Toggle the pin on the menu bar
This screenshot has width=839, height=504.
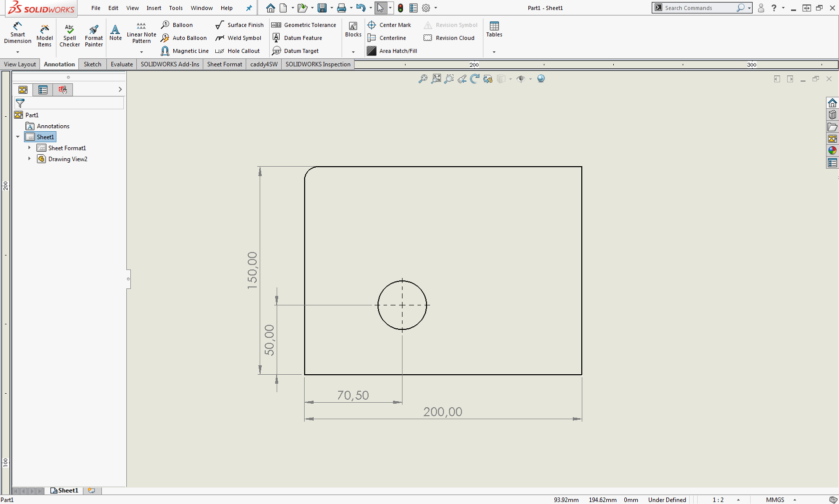click(x=249, y=8)
